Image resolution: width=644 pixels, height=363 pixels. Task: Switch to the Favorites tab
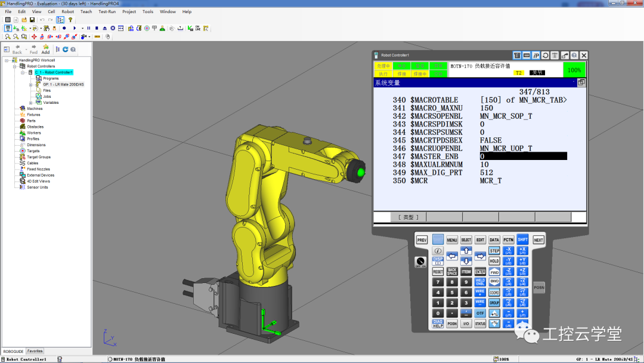(35, 351)
